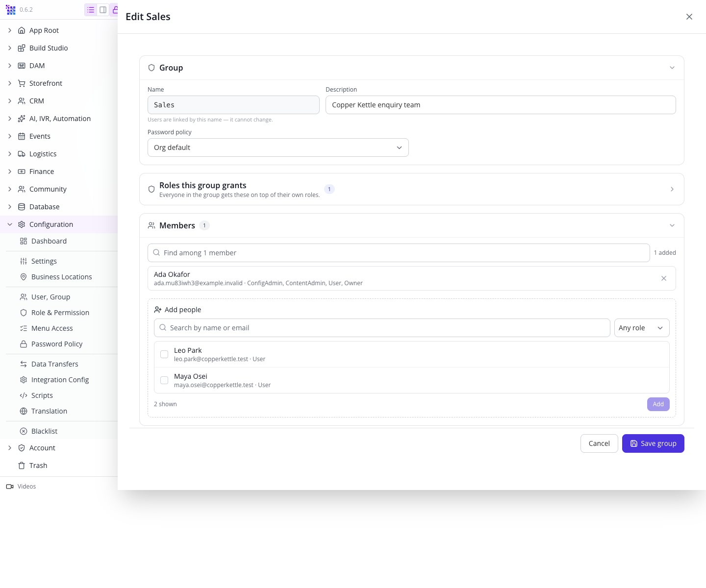Open the Password policy dropdown
Screen dimensions: 706x588
click(278, 147)
